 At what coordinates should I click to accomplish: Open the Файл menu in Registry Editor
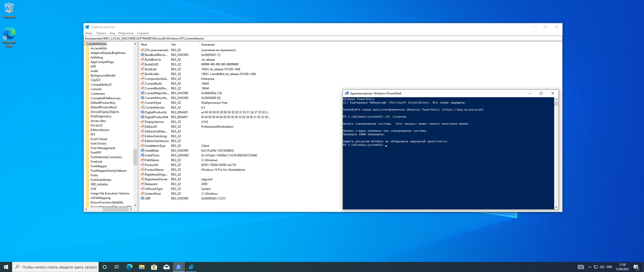pos(89,33)
